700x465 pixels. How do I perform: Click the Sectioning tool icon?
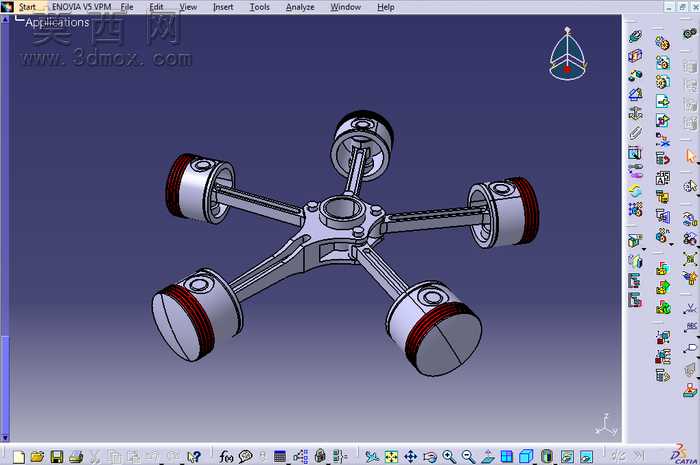coord(634,241)
